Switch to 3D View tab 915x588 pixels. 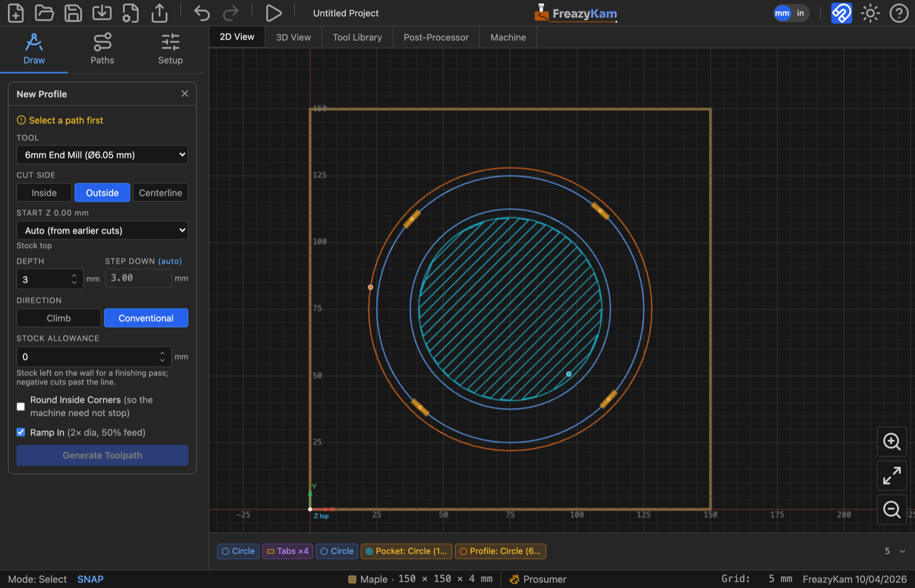[x=293, y=37]
